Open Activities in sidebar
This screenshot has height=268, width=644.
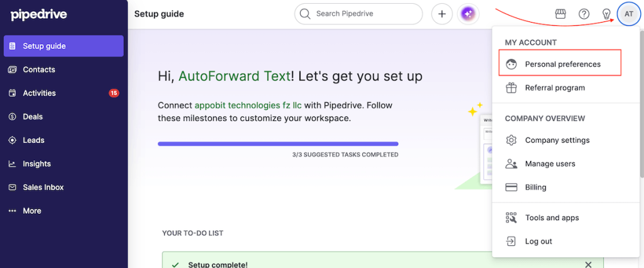[x=64, y=93]
